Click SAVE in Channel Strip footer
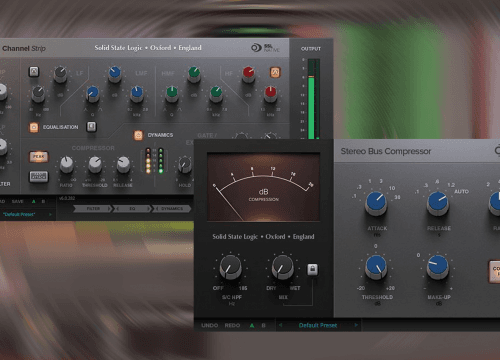 pos(18,201)
